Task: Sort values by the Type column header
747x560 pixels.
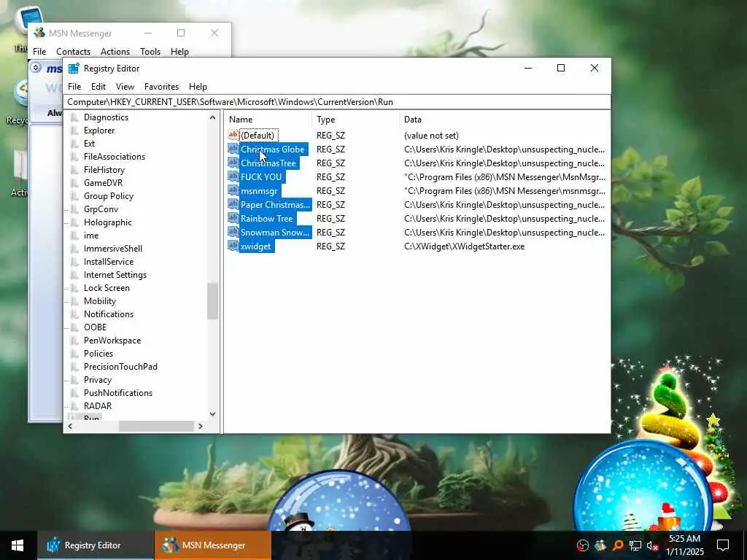Action: point(356,120)
